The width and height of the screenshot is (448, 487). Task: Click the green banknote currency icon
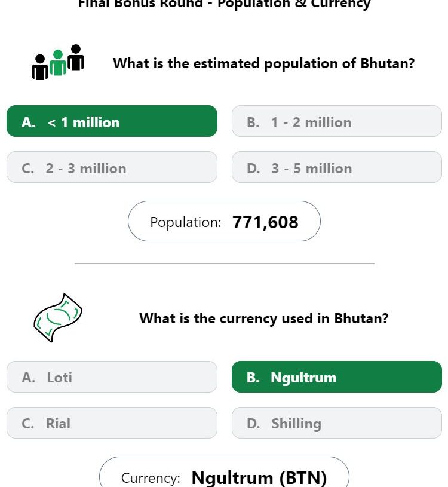tap(58, 318)
